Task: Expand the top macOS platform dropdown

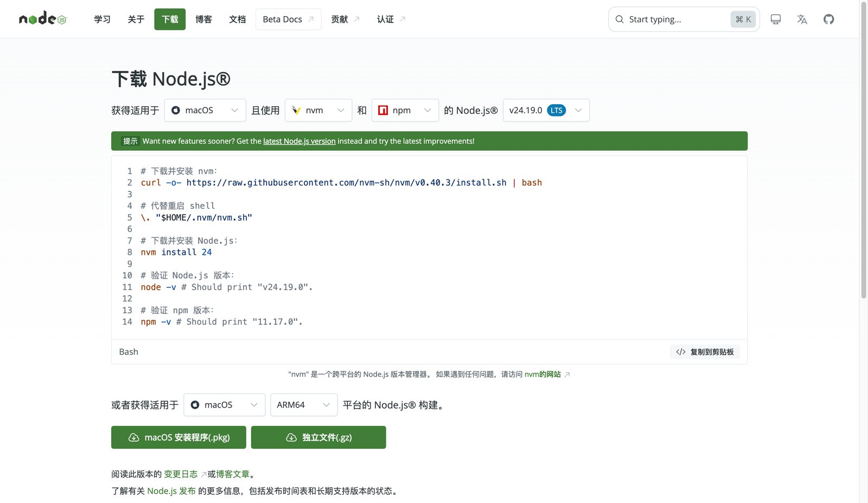Action: 205,110
